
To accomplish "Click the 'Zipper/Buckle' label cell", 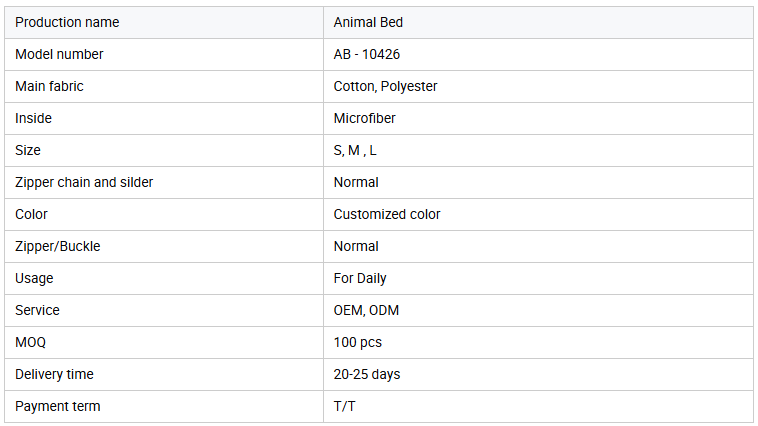I will [164, 247].
